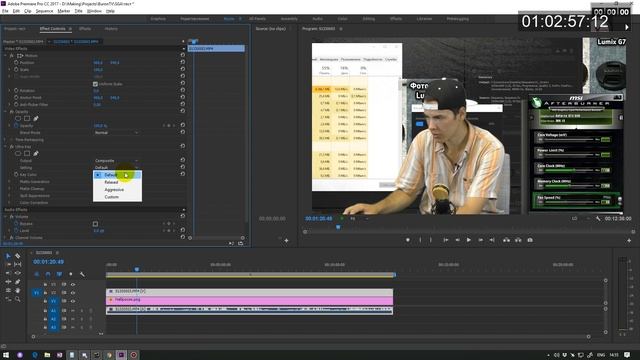Click Program timecode 00:01:20:48

(319, 219)
